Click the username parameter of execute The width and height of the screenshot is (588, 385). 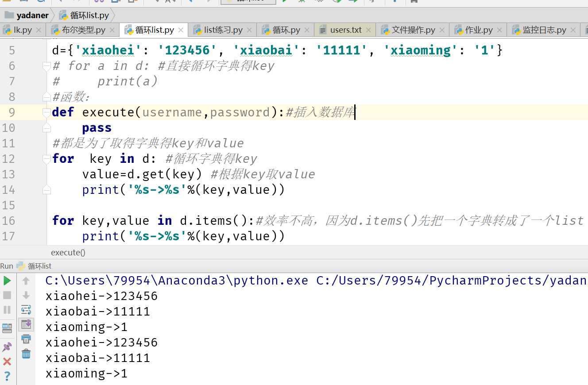coord(172,112)
